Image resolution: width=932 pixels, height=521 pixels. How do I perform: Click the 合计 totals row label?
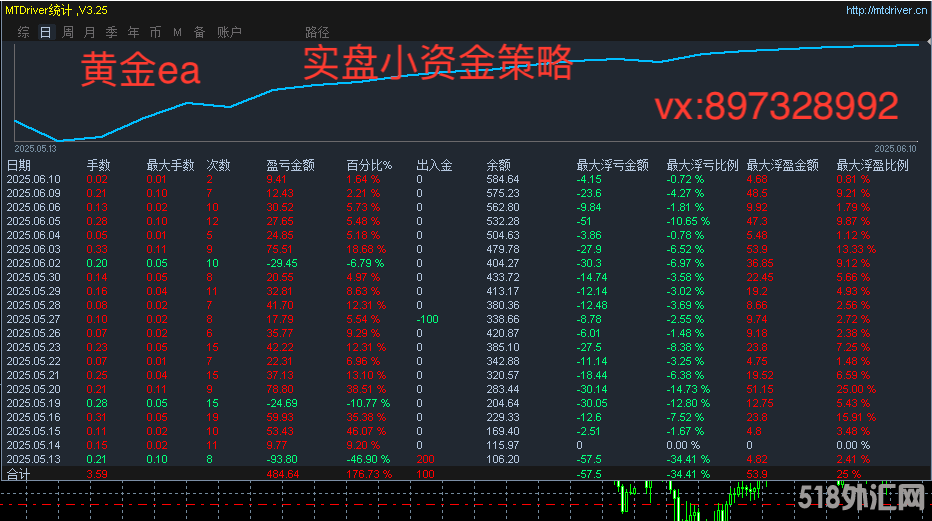pyautogui.click(x=19, y=474)
